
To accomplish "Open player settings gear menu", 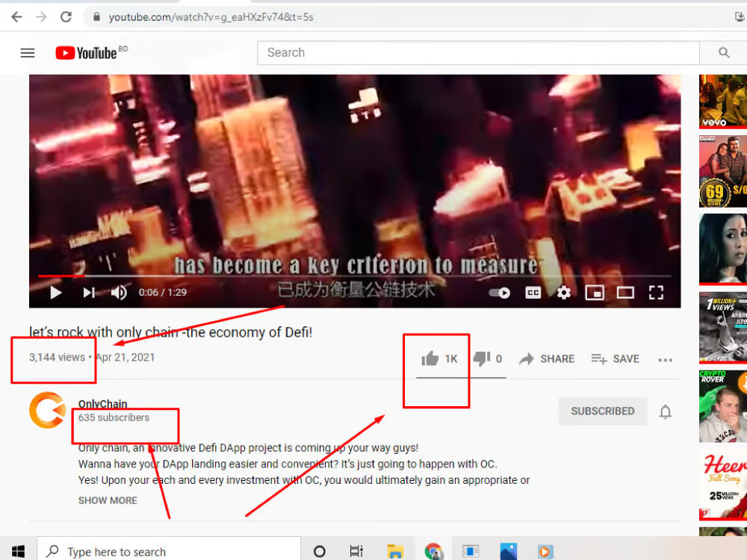I will [563, 293].
